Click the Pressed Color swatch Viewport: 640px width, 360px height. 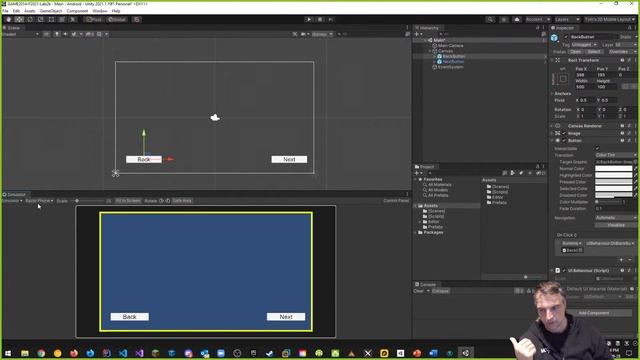(613, 182)
